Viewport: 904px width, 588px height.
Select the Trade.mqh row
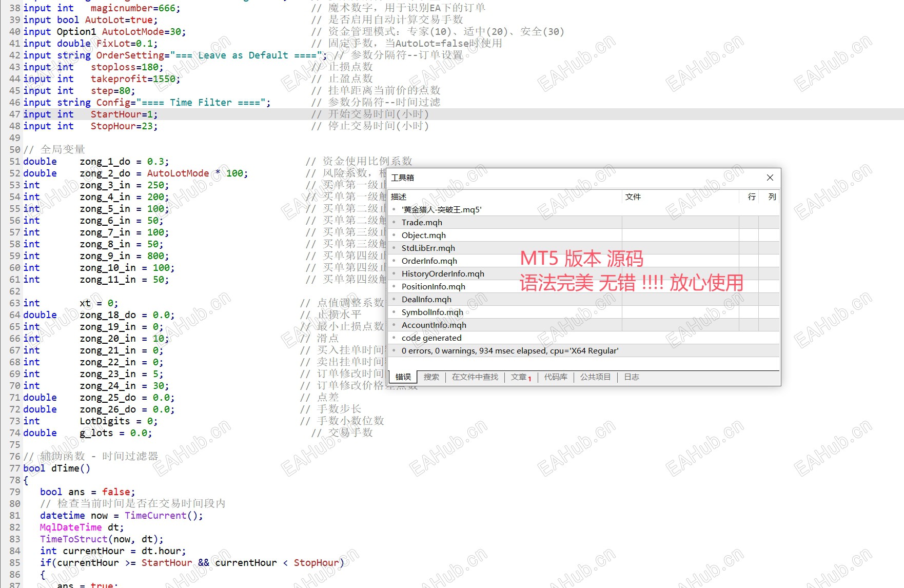tap(584, 222)
